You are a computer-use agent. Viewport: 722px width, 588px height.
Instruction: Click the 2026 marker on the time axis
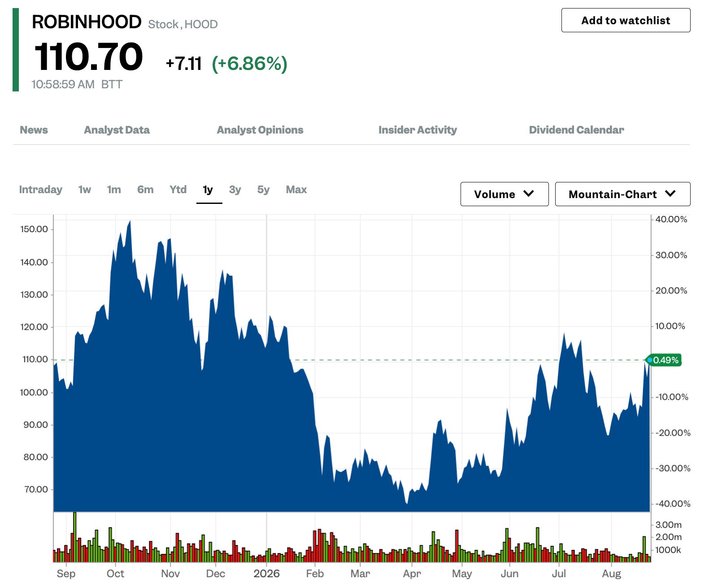[x=266, y=574]
